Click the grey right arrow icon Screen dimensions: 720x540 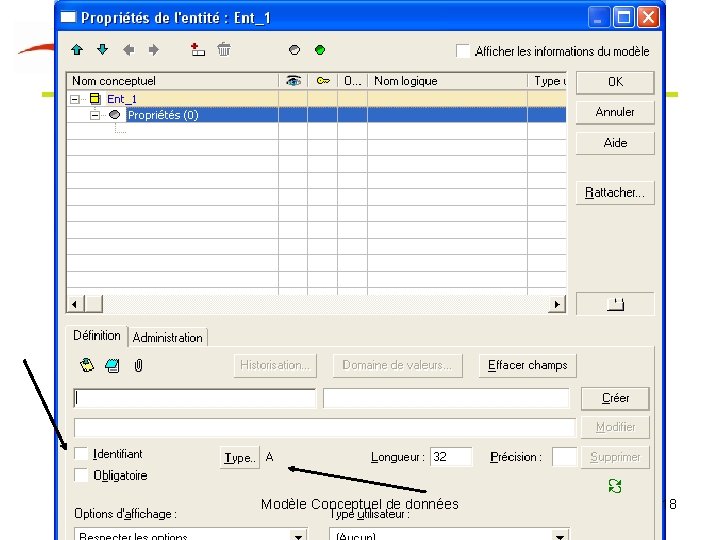pyautogui.click(x=154, y=50)
